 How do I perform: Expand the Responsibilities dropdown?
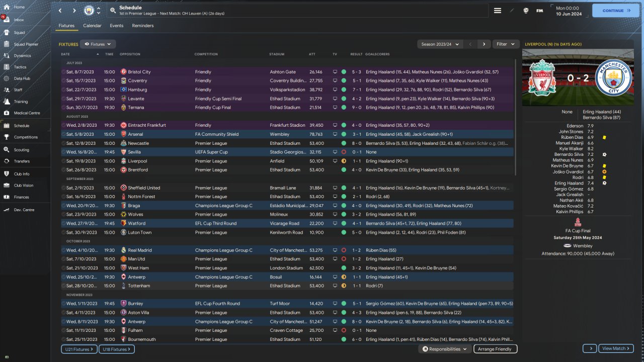(x=445, y=349)
